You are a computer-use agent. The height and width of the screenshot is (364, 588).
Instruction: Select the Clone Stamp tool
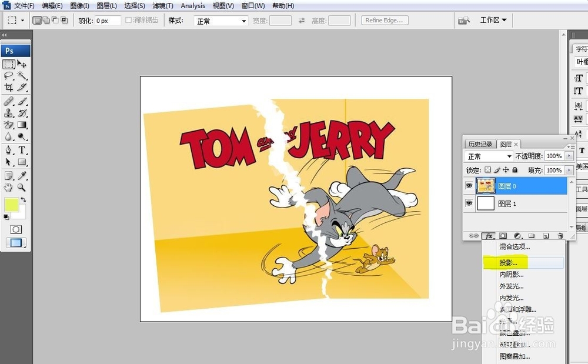point(9,113)
